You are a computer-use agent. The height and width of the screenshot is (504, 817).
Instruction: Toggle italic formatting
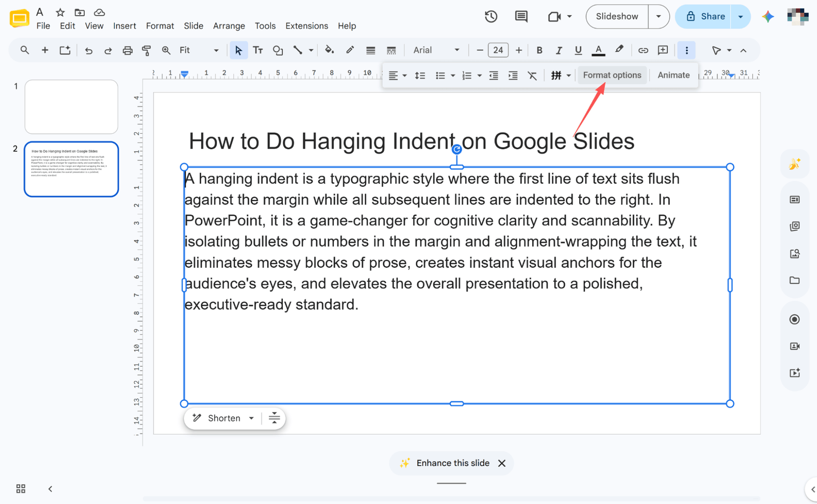559,50
